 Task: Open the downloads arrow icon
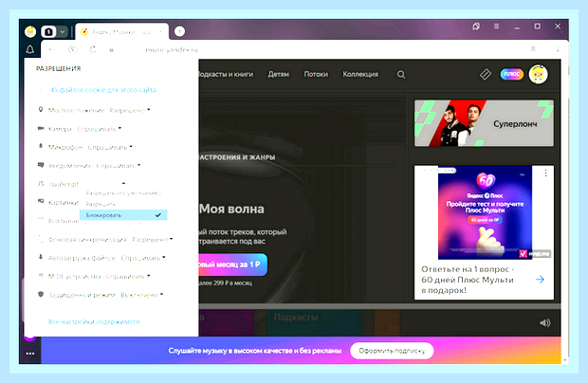point(558,49)
